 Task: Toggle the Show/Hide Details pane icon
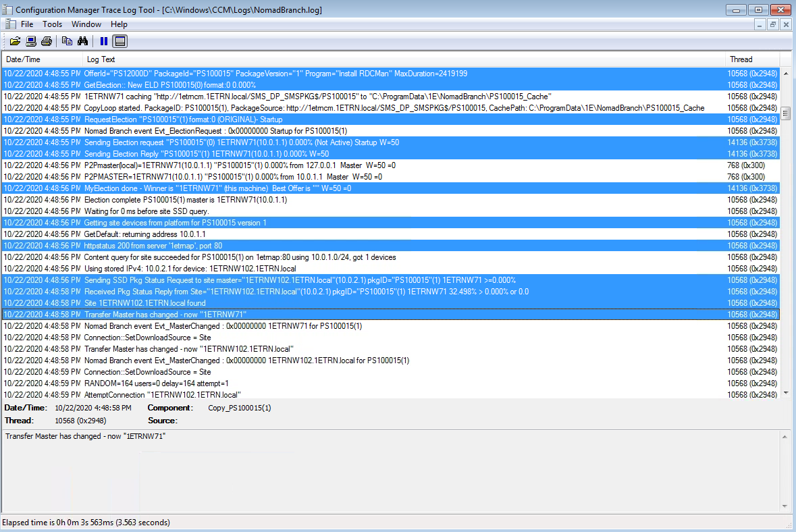tap(120, 41)
